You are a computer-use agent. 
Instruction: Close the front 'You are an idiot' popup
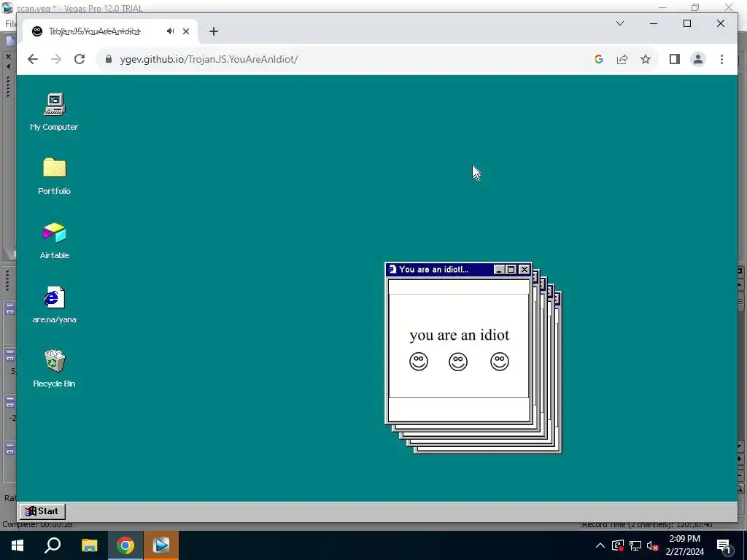pos(524,270)
